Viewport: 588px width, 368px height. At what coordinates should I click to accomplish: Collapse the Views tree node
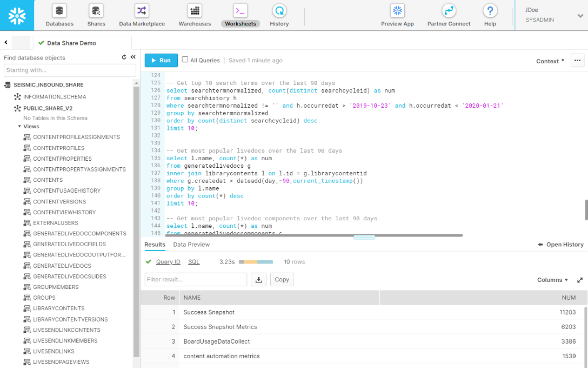coord(20,127)
